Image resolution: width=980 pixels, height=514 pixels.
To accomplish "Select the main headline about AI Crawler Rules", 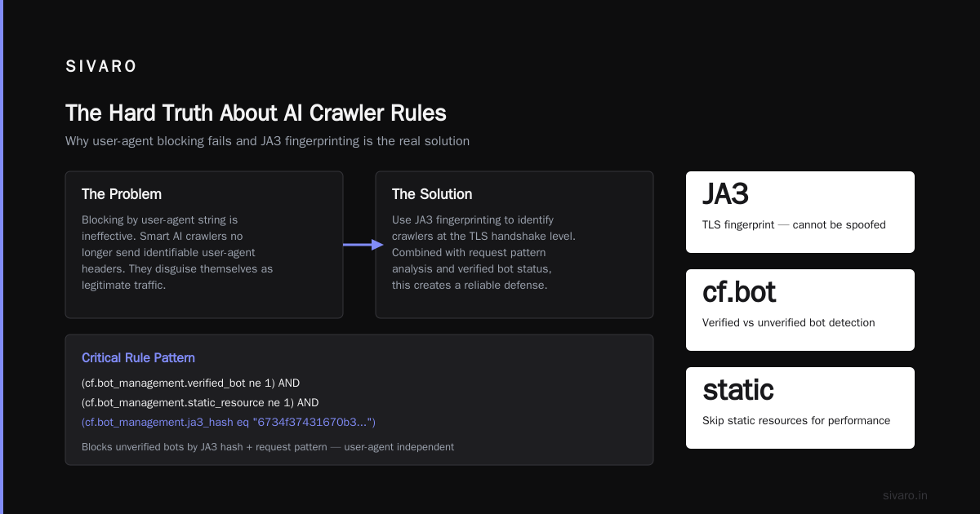I will point(256,113).
